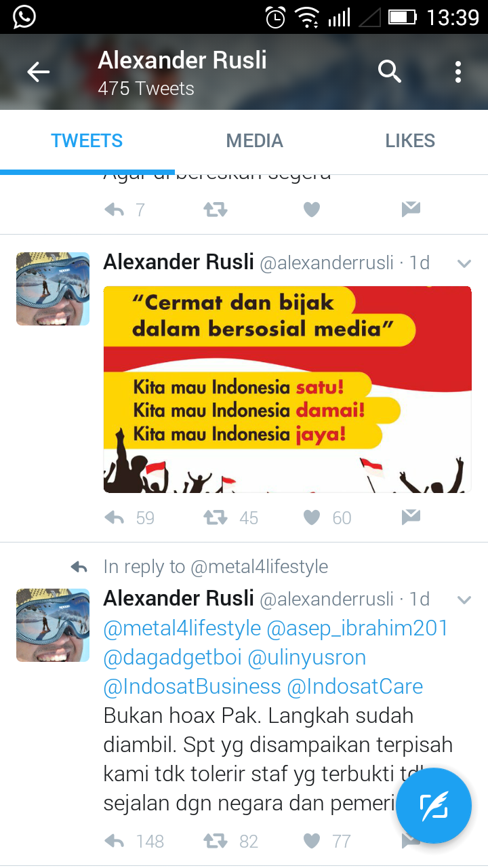
Task: Retweet the reply with 82 retweets
Action: coord(216,842)
